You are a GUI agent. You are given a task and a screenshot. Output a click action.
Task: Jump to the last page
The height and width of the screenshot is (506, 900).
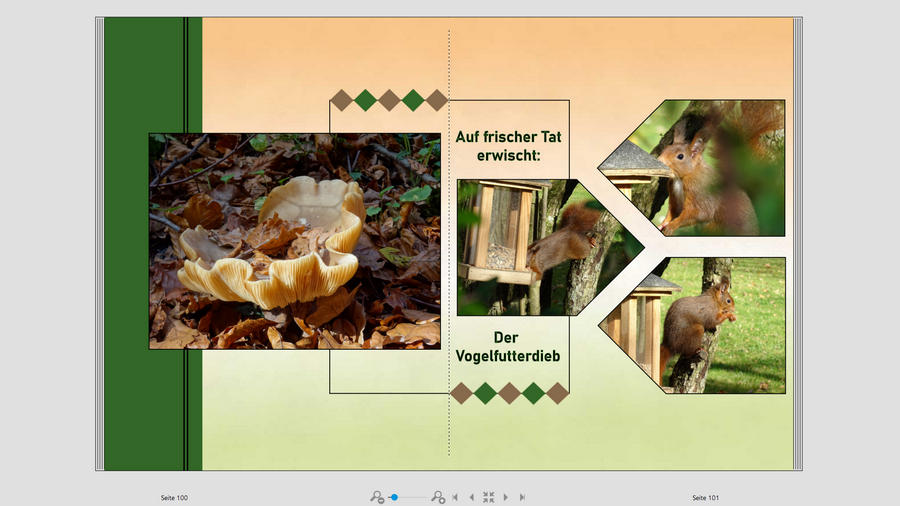pyautogui.click(x=522, y=497)
